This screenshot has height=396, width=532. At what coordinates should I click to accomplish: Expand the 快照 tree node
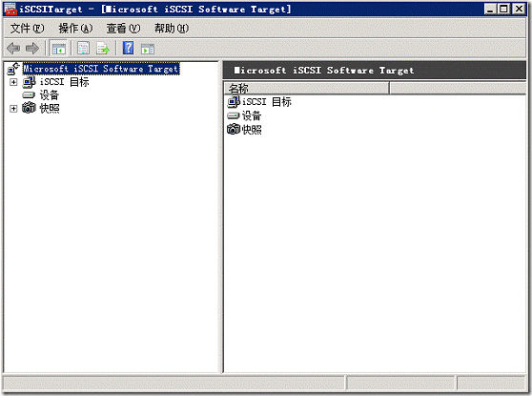pyautogui.click(x=13, y=109)
